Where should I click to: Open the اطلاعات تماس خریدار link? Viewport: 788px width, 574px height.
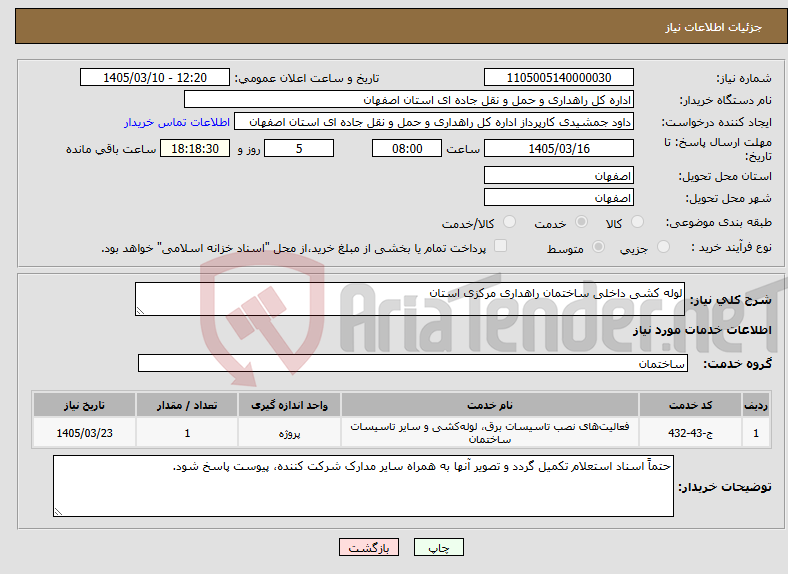pyautogui.click(x=177, y=122)
